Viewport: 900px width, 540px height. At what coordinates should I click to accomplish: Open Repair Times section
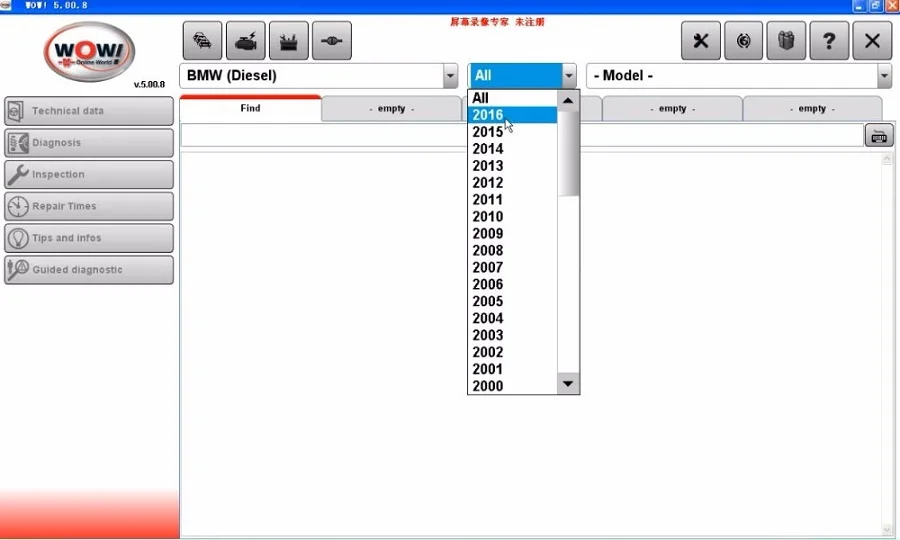[x=89, y=206]
